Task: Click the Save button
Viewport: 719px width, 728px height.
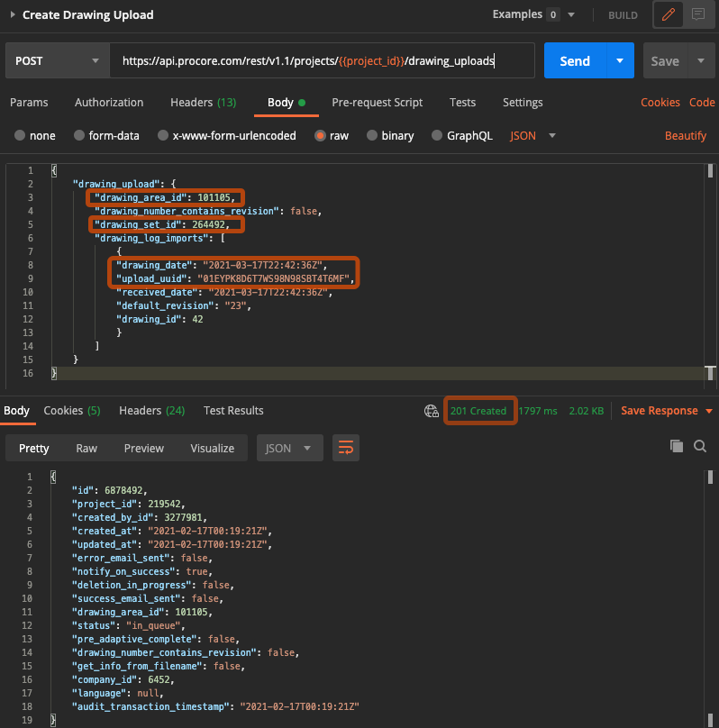Action: tap(665, 61)
